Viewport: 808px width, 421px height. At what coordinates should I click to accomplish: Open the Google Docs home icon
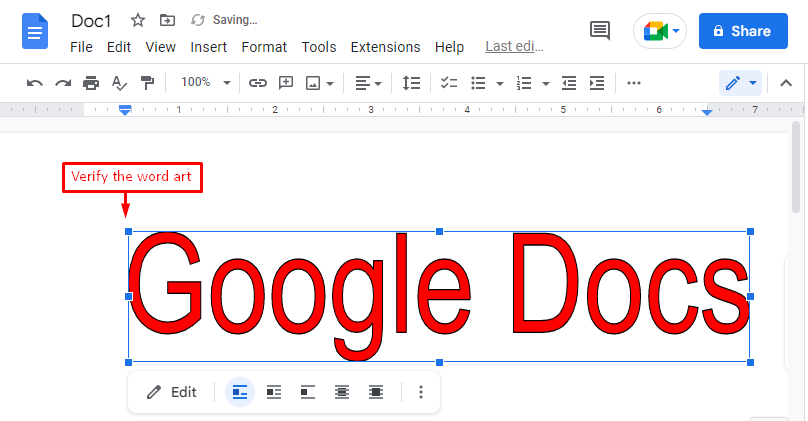[x=35, y=32]
